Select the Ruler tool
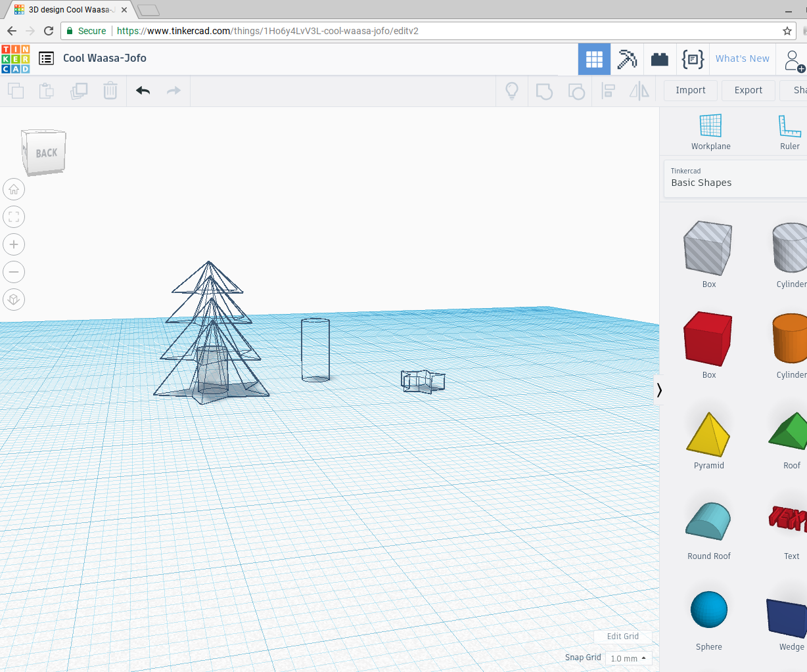Viewport: 807px width, 672px height. coord(789,132)
